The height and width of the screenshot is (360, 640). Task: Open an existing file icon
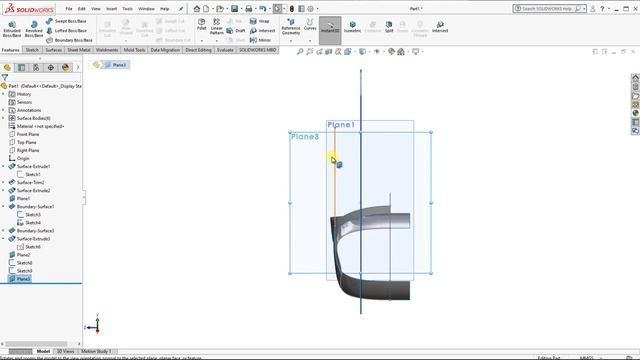coord(220,9)
